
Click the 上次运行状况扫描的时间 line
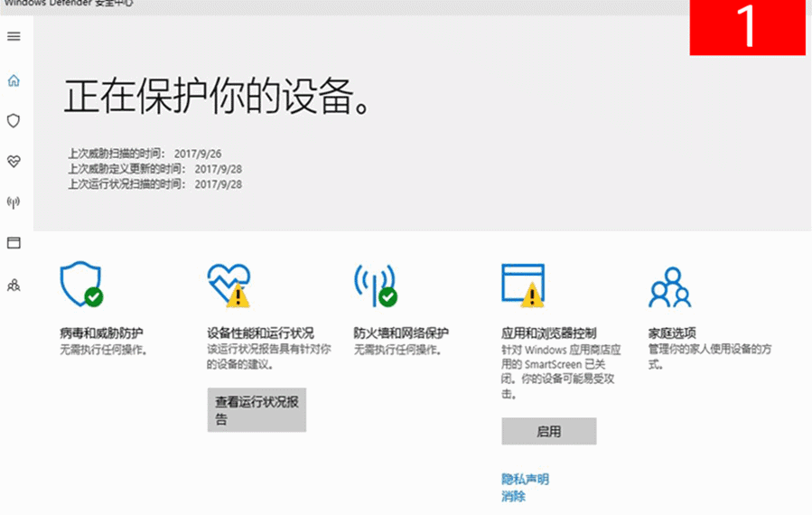tap(154, 184)
